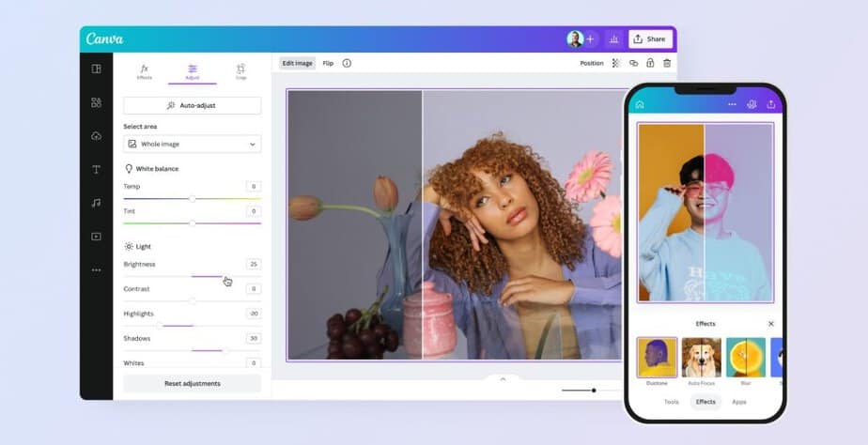This screenshot has width=868, height=445.
Task: Close the Effects sheet on phone
Action: pyautogui.click(x=770, y=324)
